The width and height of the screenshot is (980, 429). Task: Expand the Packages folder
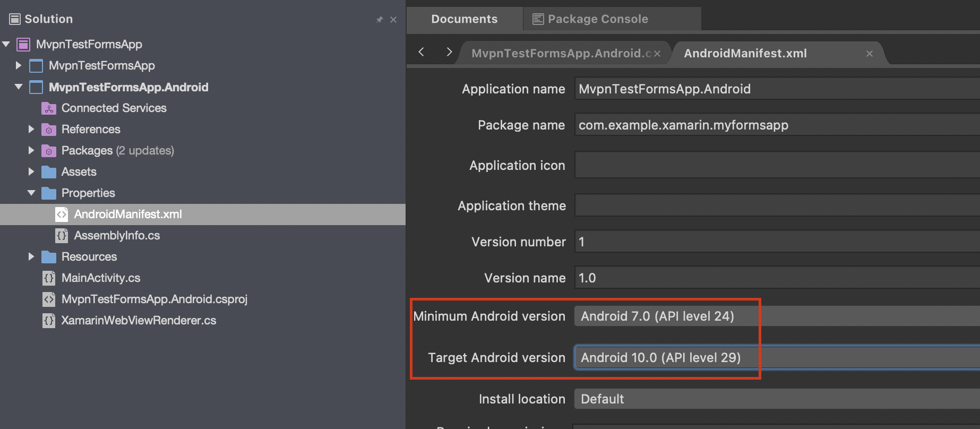31,150
